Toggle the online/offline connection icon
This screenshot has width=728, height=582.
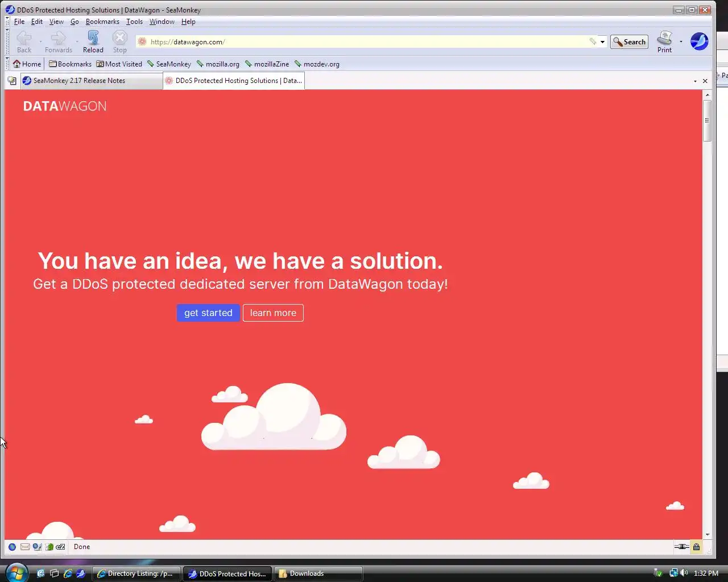click(681, 547)
